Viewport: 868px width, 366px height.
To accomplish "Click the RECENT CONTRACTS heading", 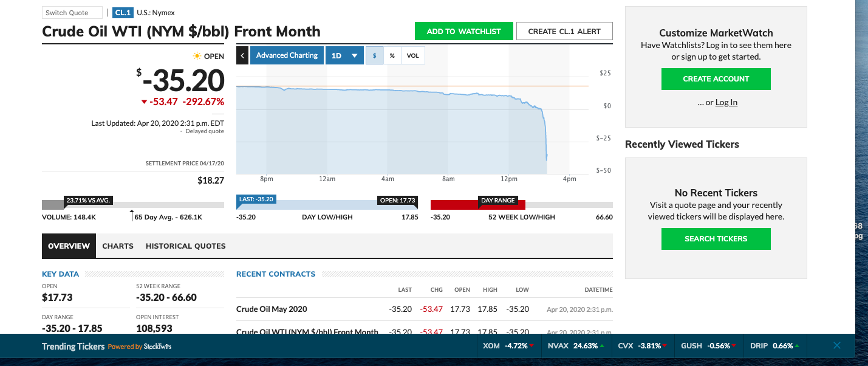I will pyautogui.click(x=276, y=274).
